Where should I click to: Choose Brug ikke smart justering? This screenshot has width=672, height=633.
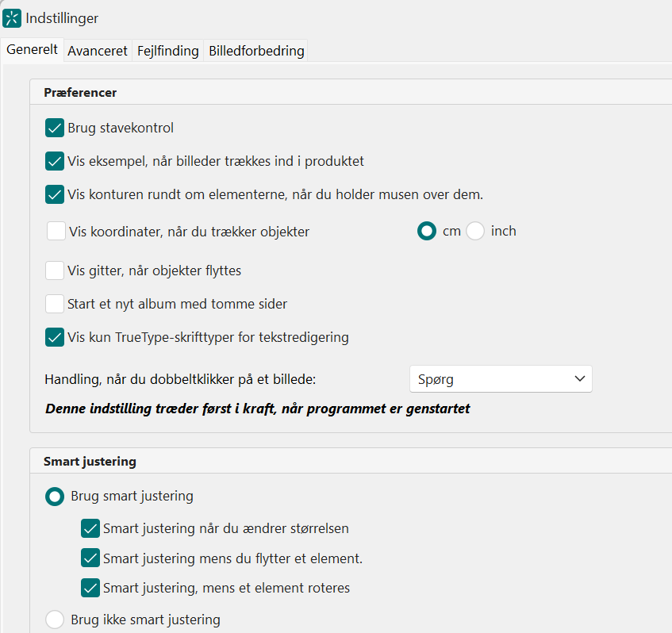(x=55, y=620)
